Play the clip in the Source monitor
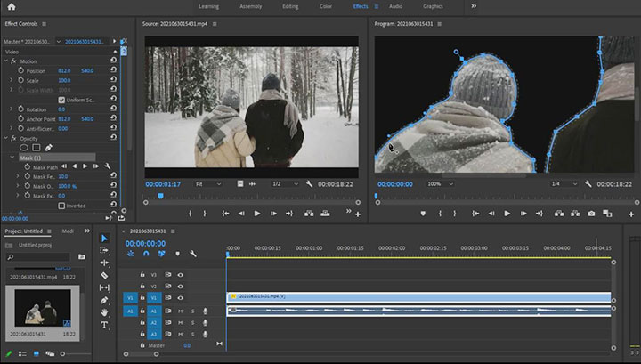The image size is (641, 364). [257, 214]
